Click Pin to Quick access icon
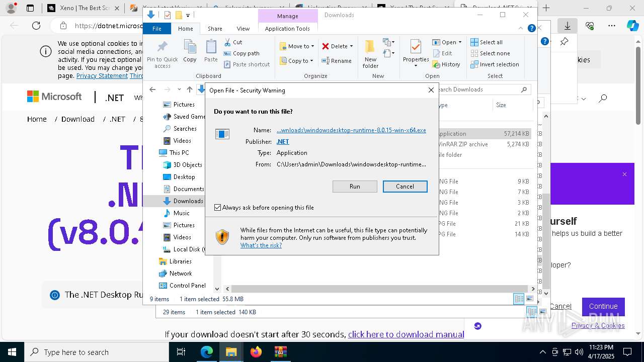 (162, 54)
